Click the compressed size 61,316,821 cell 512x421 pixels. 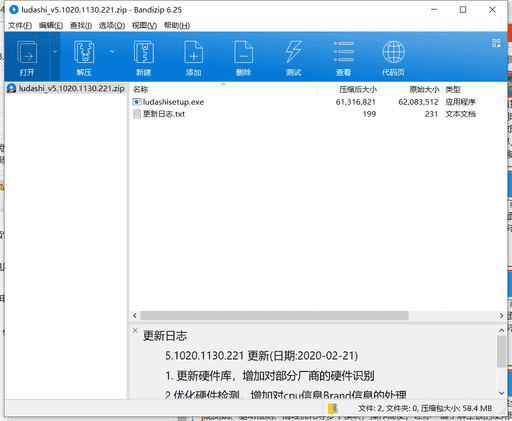point(356,102)
